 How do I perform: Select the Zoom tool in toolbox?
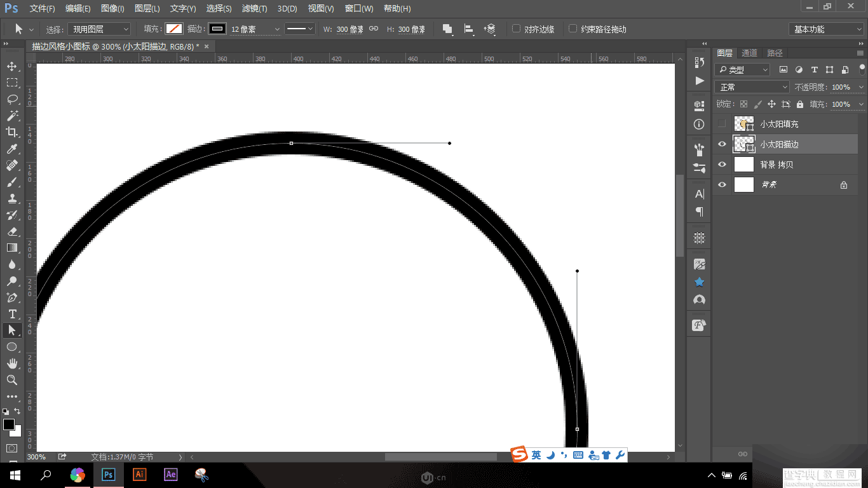[11, 380]
